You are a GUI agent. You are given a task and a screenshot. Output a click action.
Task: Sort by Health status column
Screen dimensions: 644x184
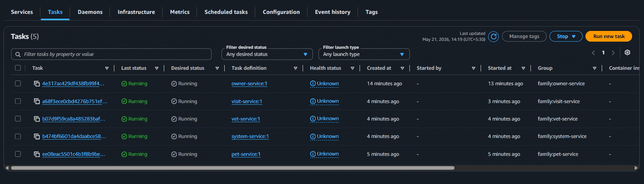[x=352, y=68]
